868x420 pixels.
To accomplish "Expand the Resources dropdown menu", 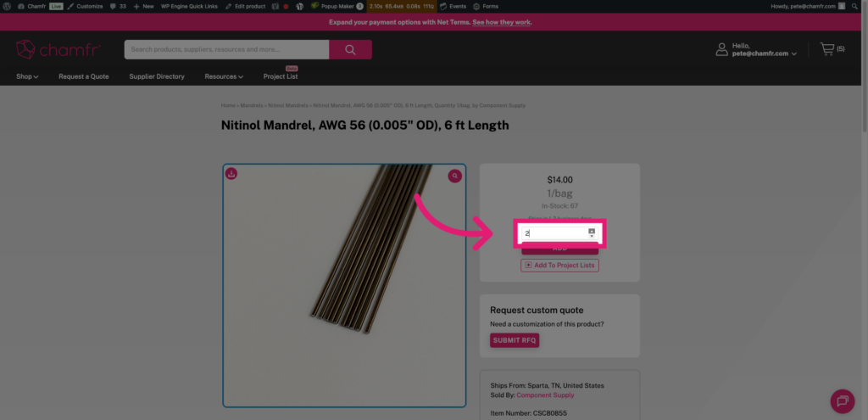I will tap(224, 76).
